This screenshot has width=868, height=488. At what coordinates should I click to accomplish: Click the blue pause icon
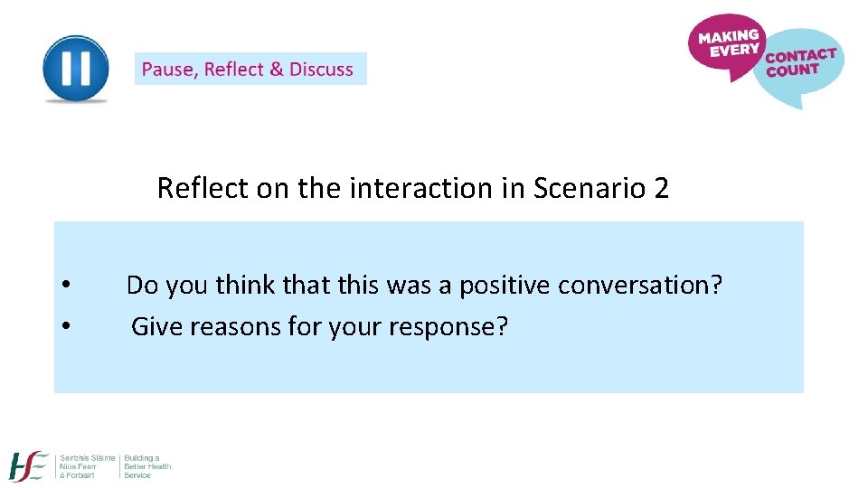(76, 69)
